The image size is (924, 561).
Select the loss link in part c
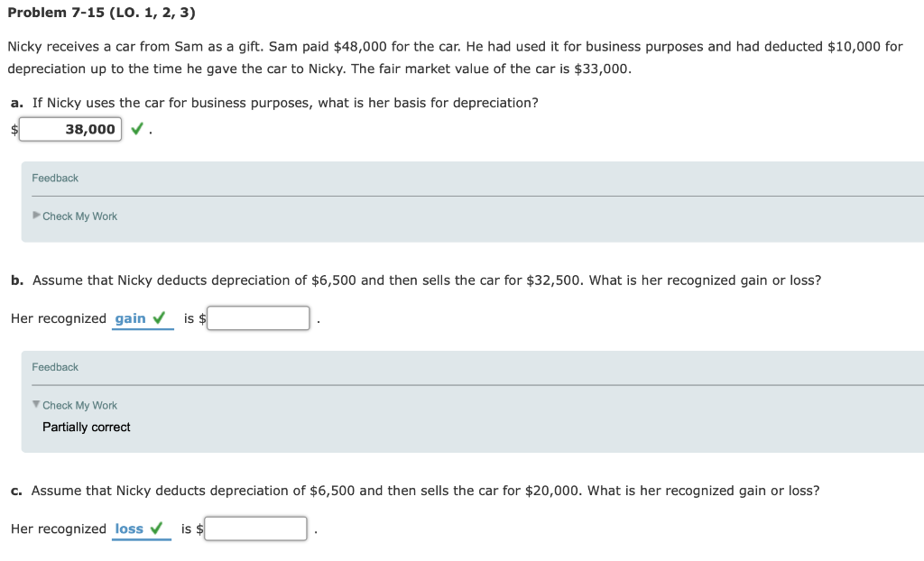pyautogui.click(x=130, y=529)
